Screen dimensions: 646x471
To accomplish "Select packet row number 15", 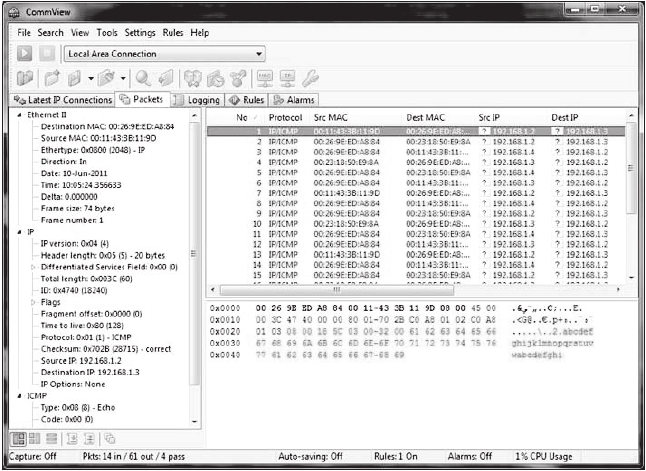I will click(416, 275).
